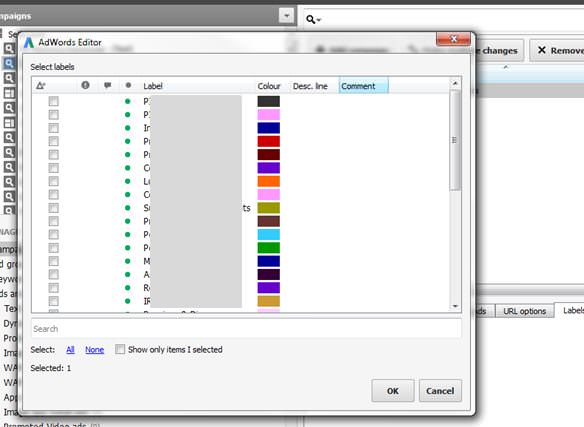Image resolution: width=584 pixels, height=427 pixels.
Task: Sort by the error exclamation column header
Action: [85, 85]
